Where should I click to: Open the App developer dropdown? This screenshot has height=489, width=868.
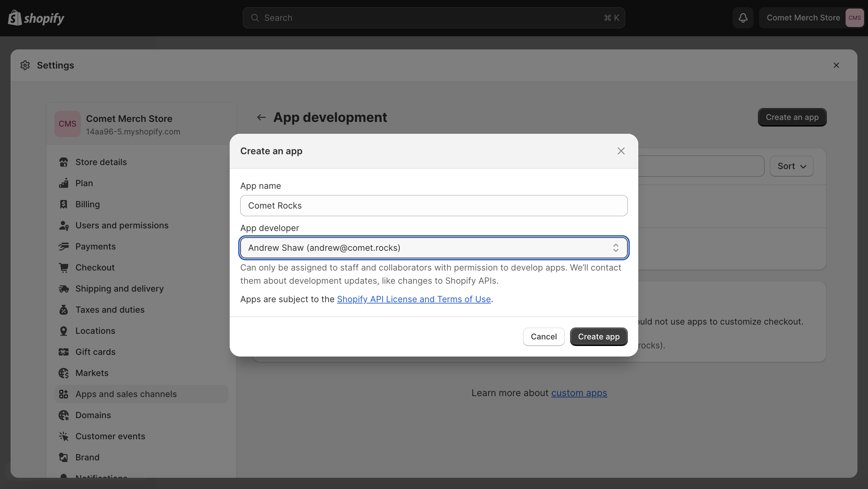click(434, 248)
